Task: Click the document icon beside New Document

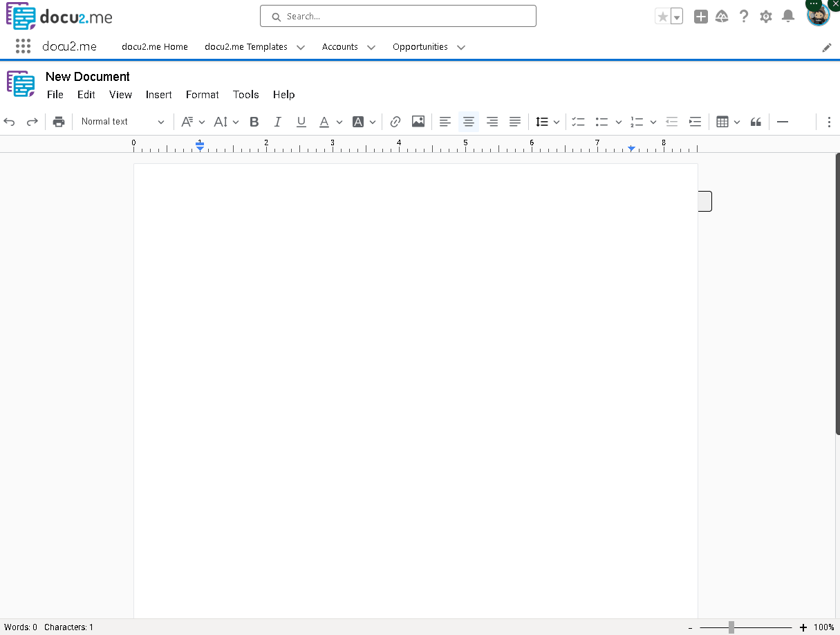Action: pyautogui.click(x=21, y=84)
